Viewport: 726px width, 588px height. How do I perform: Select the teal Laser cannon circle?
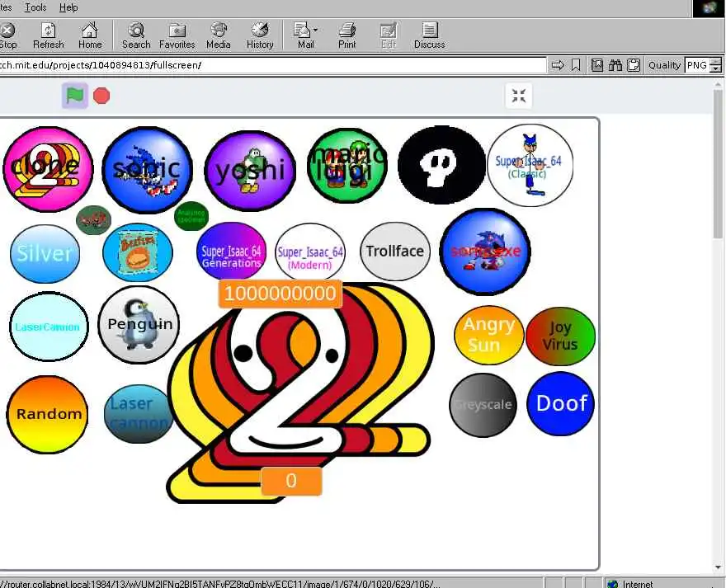click(139, 414)
